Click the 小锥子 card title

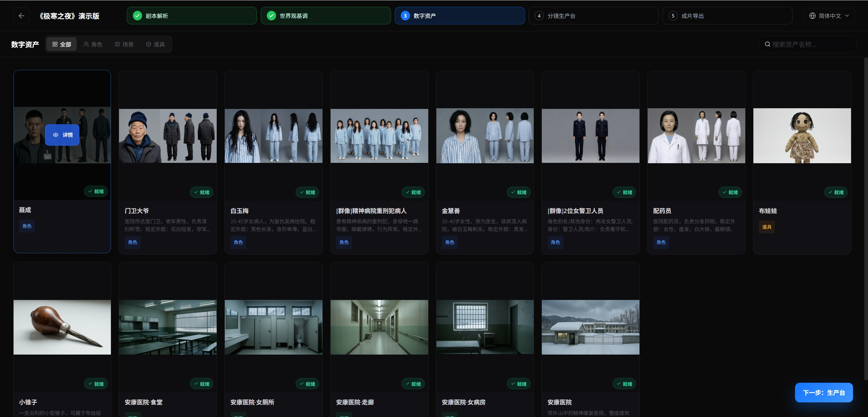pyautogui.click(x=28, y=402)
